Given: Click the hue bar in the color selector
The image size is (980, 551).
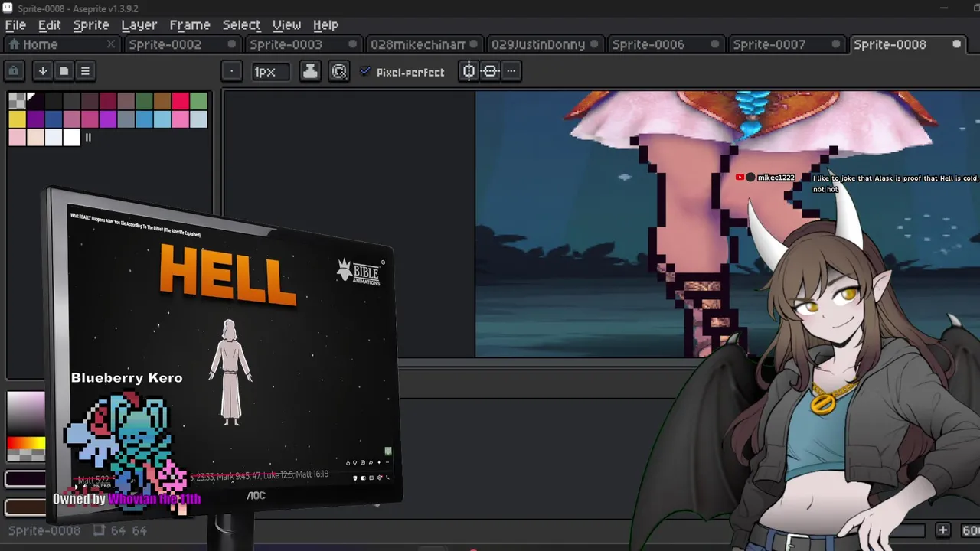Looking at the screenshot, I should (26, 443).
